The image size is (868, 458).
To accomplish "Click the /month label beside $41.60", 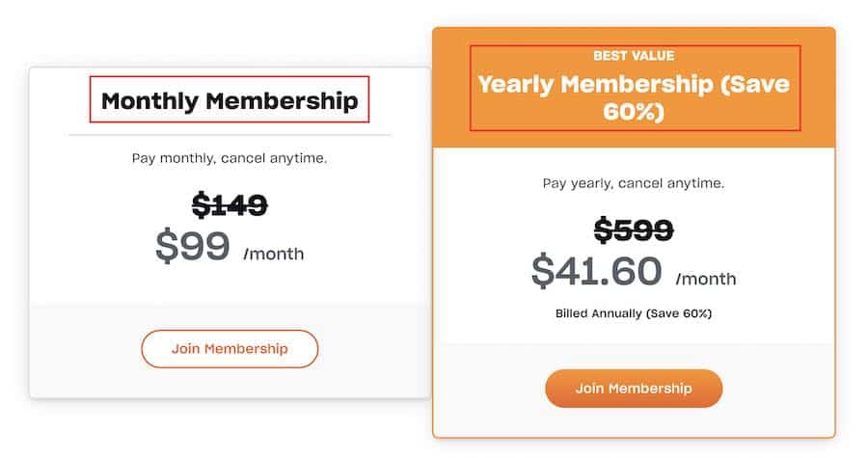I will (706, 280).
